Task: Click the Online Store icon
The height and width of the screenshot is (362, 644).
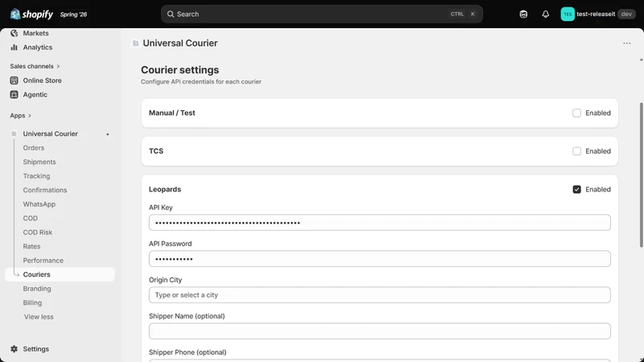Action: click(14, 80)
